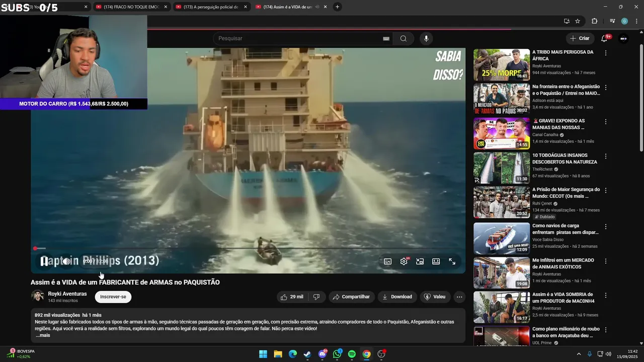Open Discord from the taskbar
644x362 pixels.
[323, 354]
